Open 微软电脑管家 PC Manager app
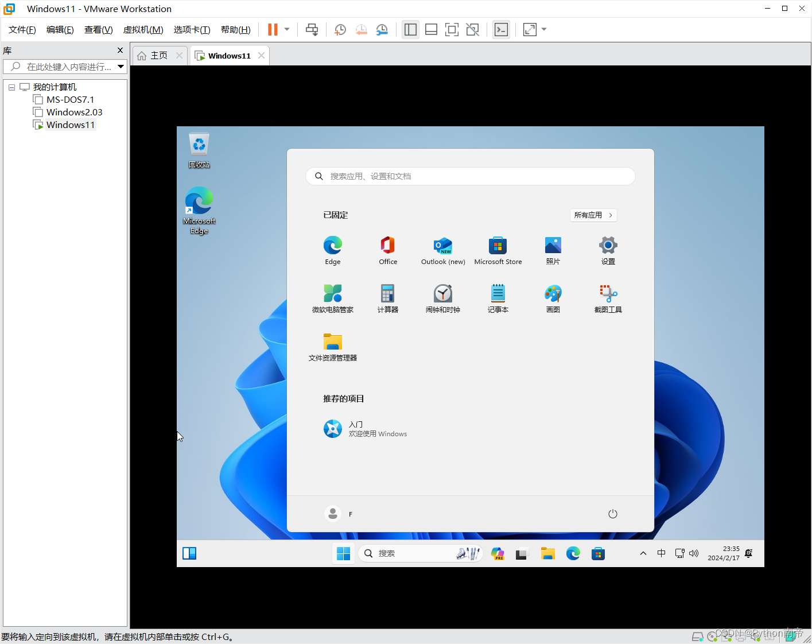Screen dimensions: 812x644 pyautogui.click(x=333, y=299)
